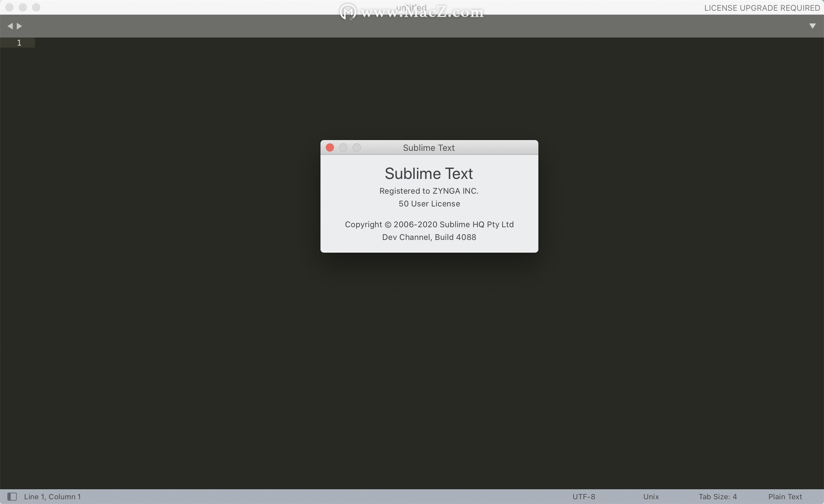Image resolution: width=824 pixels, height=504 pixels.
Task: Click the Sublime Text dialog title
Action: coord(429,148)
